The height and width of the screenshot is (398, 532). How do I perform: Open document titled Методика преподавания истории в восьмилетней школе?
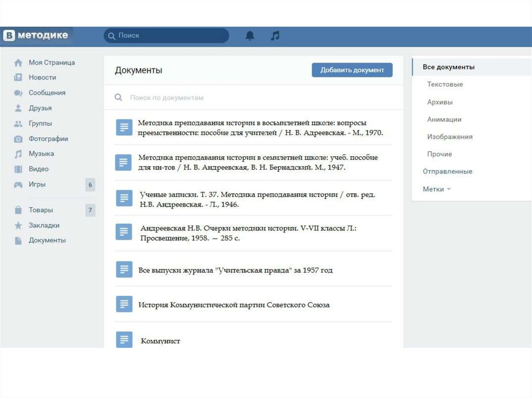[x=260, y=128]
